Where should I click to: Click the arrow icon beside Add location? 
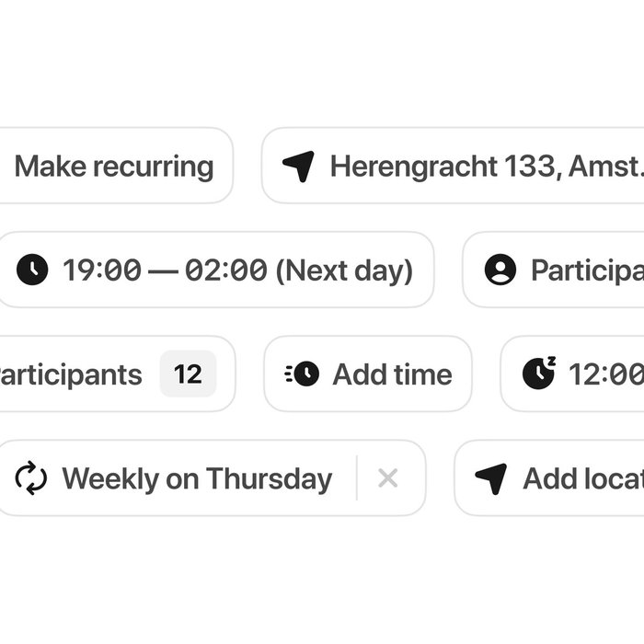tap(491, 478)
